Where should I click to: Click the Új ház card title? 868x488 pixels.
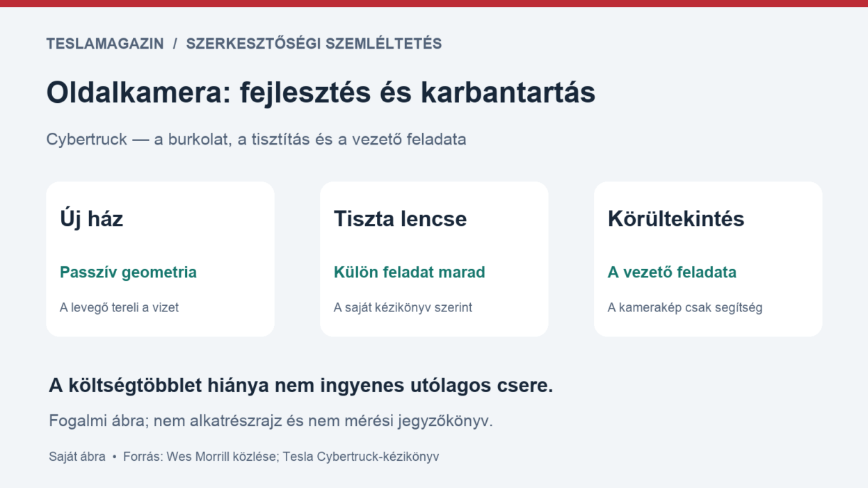click(x=91, y=219)
